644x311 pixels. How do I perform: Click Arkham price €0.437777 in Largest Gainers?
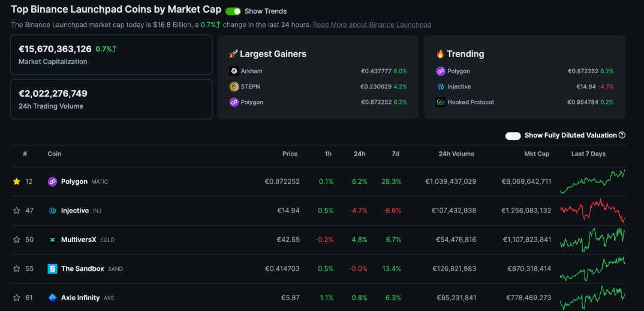point(376,71)
